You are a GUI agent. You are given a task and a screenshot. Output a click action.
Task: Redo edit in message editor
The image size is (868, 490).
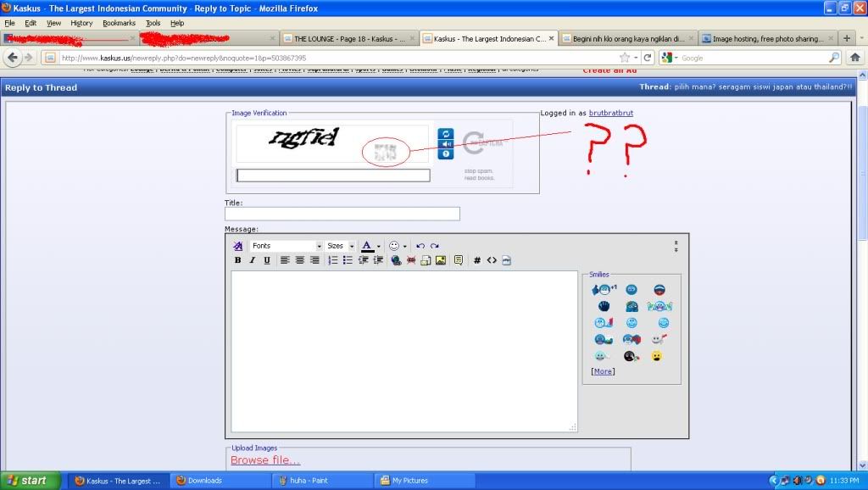click(x=435, y=246)
